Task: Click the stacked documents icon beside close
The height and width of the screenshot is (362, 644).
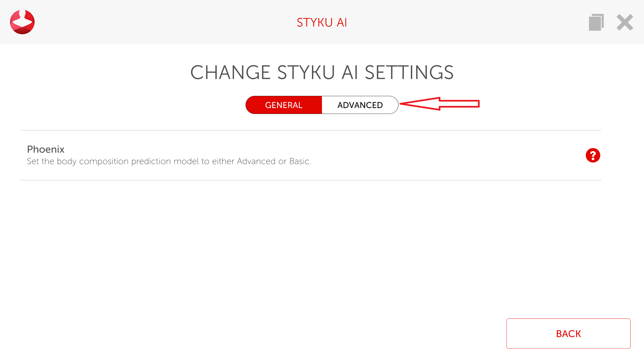Action: click(596, 22)
